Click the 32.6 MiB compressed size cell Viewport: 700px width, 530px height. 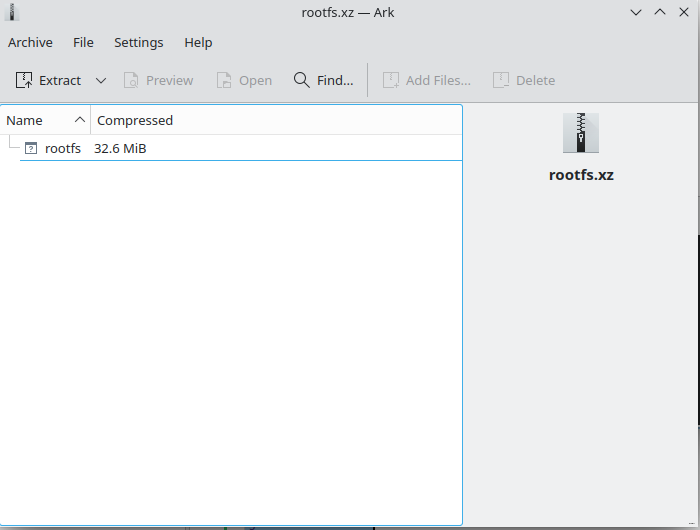tap(121, 148)
